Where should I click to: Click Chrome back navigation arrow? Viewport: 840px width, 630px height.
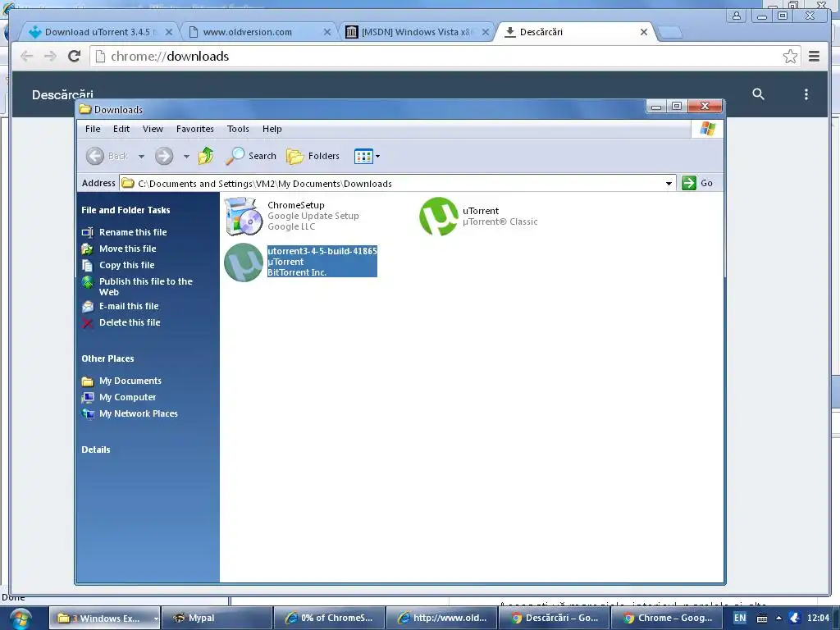pos(26,56)
